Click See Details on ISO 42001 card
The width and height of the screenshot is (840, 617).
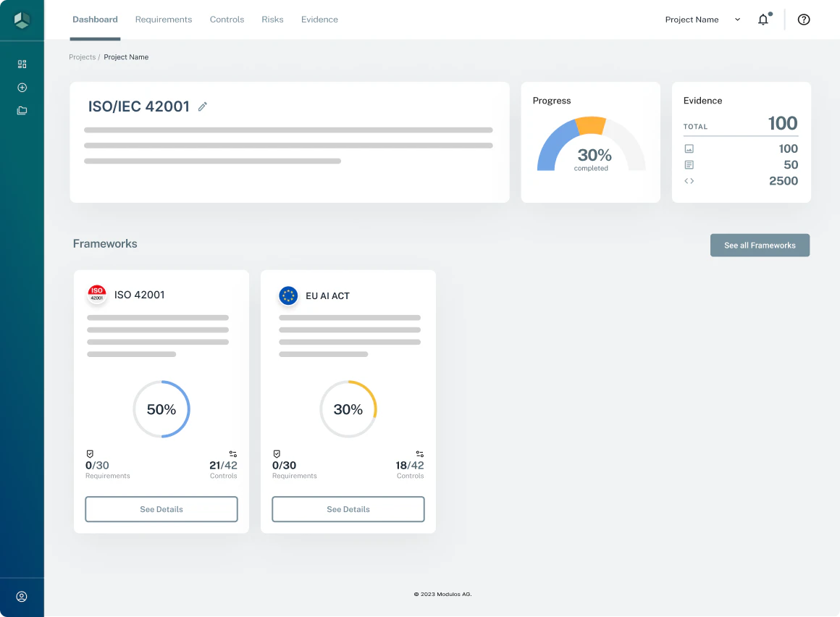161,509
